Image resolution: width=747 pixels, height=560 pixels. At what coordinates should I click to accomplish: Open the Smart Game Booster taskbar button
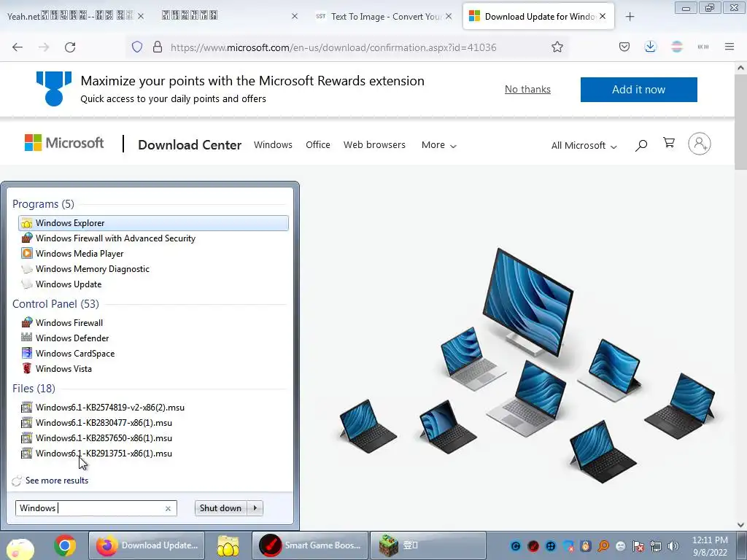click(x=310, y=545)
